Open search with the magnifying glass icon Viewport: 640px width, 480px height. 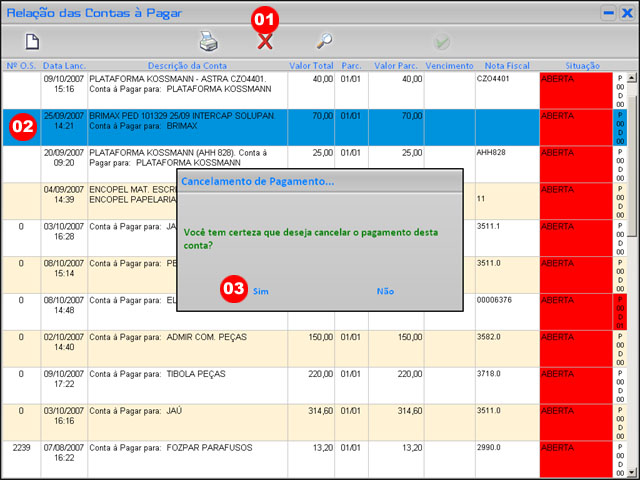(x=324, y=41)
